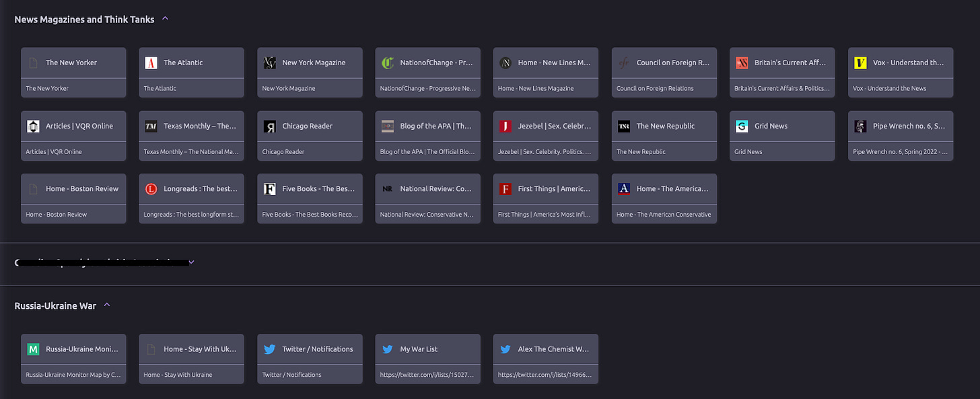Image resolution: width=980 pixels, height=399 pixels.
Task: Click the Pipe Wrench favicon
Action: pyautogui.click(x=860, y=126)
